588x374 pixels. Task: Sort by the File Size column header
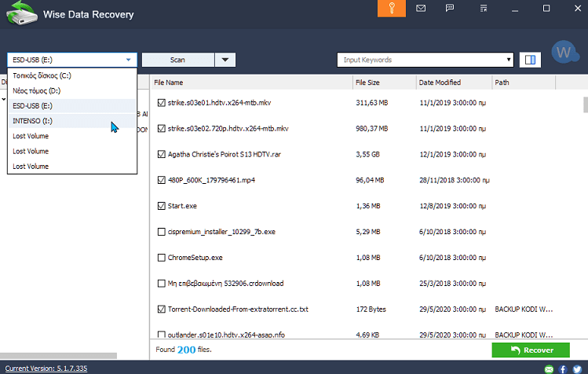point(385,82)
